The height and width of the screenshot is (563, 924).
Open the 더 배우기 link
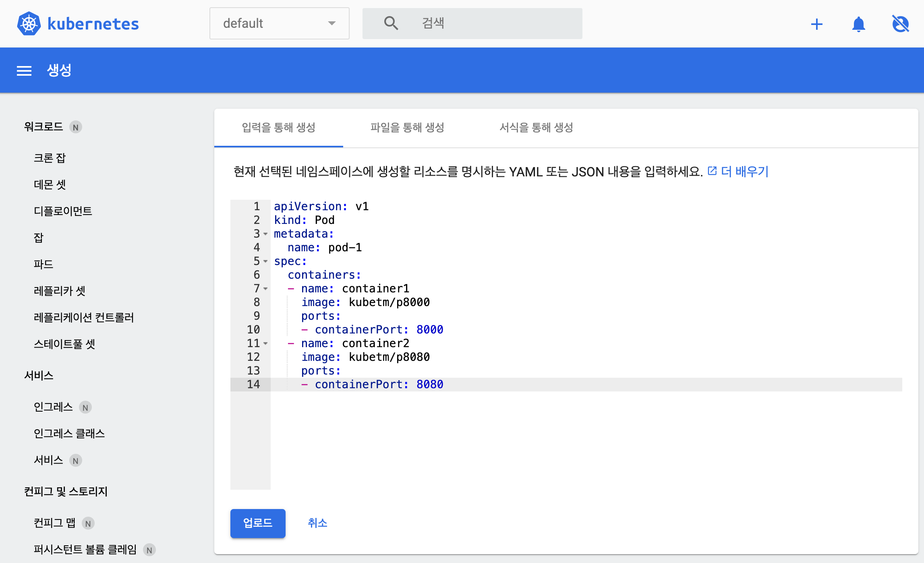(x=744, y=172)
